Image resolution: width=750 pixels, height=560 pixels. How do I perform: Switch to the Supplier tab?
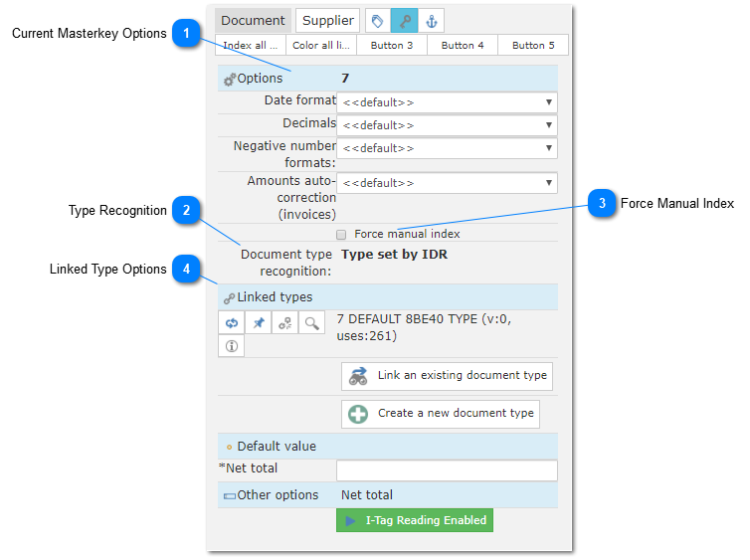coord(327,21)
